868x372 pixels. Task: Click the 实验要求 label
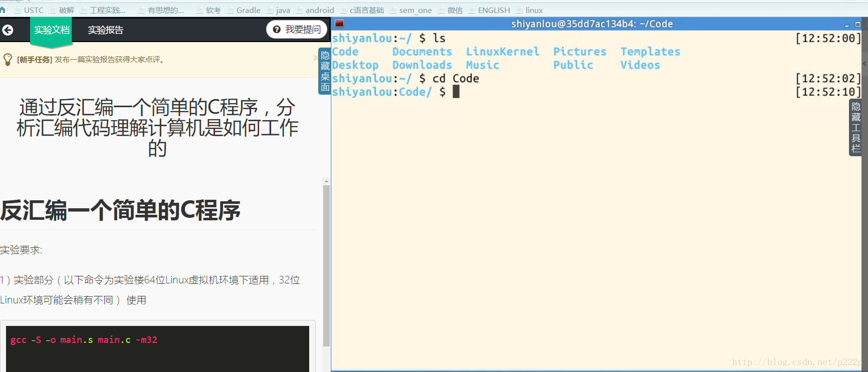coord(21,250)
